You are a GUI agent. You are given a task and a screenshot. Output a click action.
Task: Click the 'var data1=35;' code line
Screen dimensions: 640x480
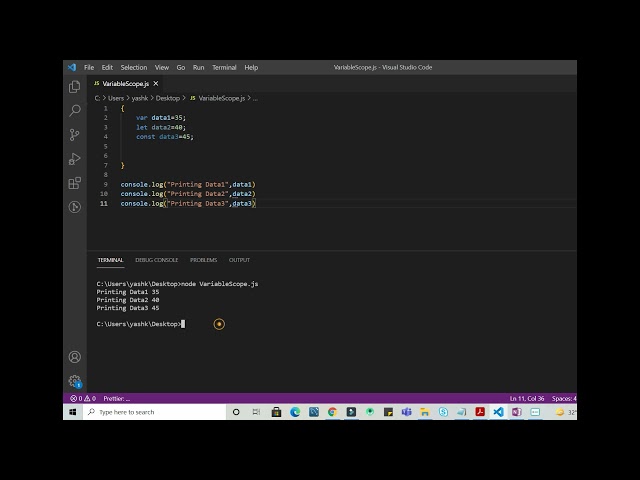click(161, 118)
